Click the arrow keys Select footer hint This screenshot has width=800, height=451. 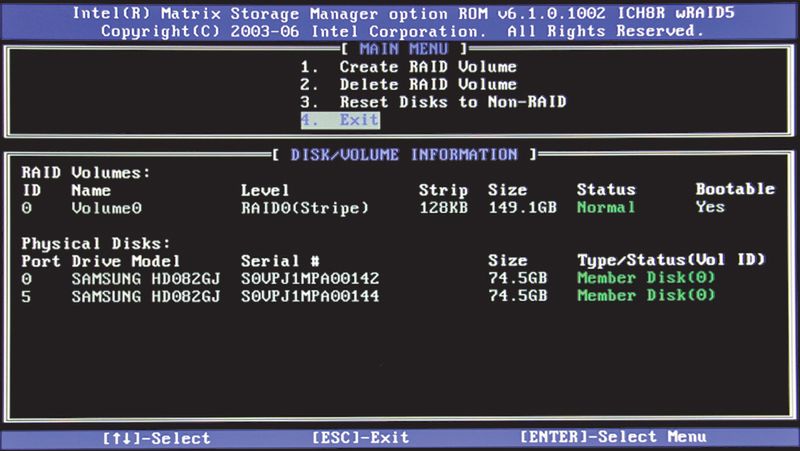click(x=156, y=438)
